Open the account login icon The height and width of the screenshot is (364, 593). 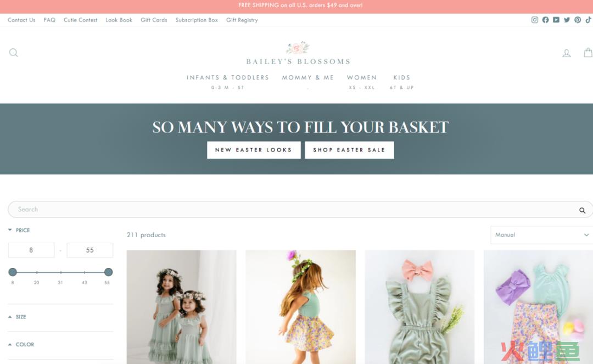[x=566, y=53]
